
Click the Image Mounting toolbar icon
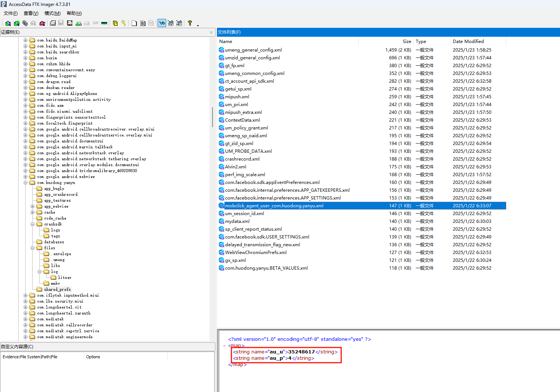coord(25,23)
